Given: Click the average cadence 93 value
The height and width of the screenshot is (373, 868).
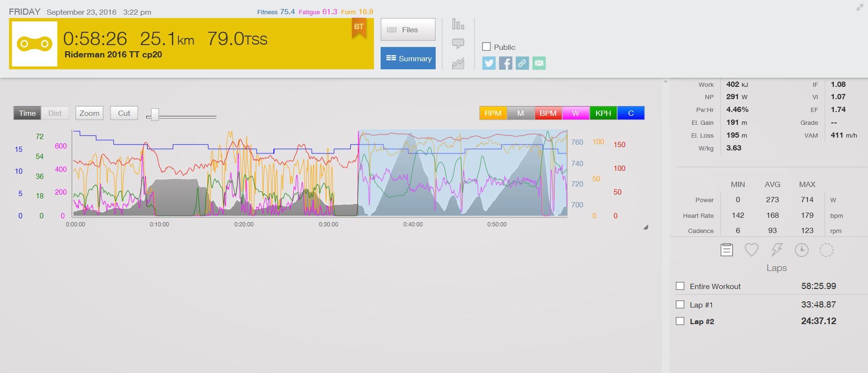Looking at the screenshot, I should coord(773,231).
